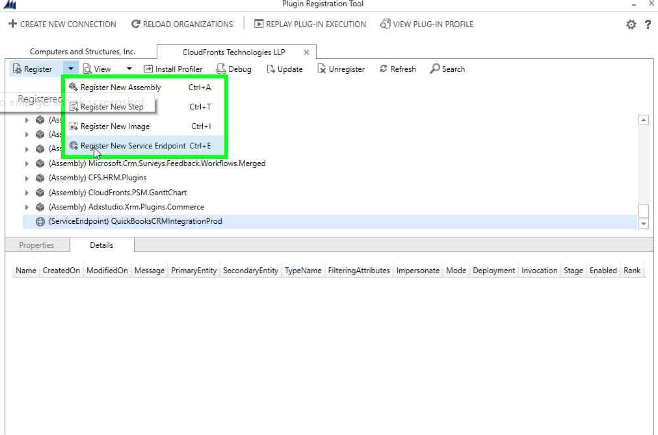Click the Install Profiler icon
Screen dimensions: 658x435
148,69
